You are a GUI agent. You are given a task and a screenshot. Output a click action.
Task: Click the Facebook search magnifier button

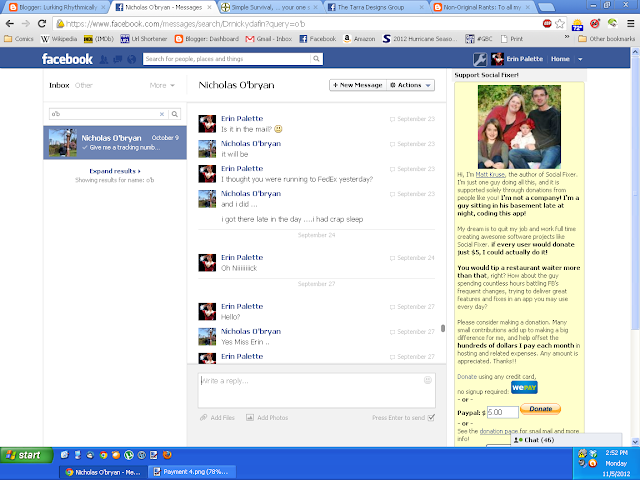pos(316,59)
